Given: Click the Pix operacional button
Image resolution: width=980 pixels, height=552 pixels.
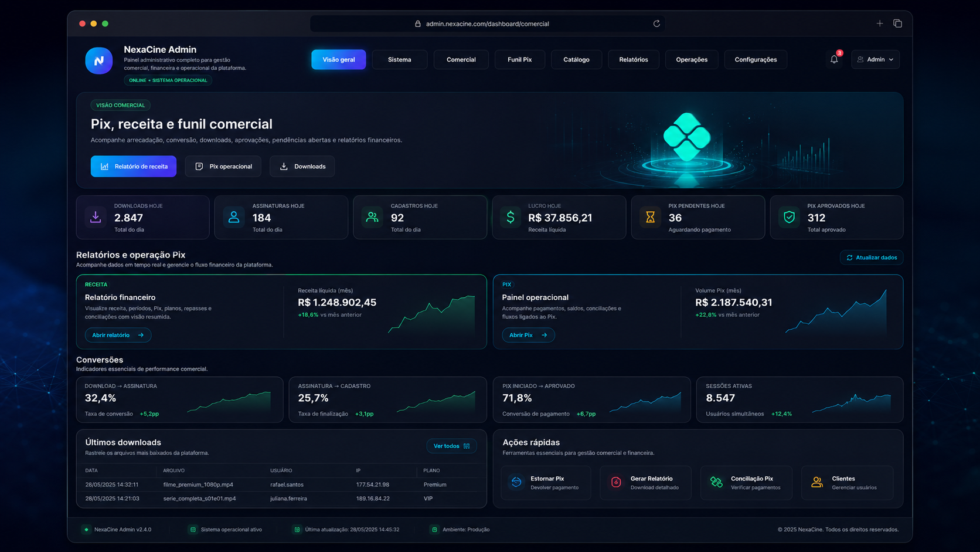Looking at the screenshot, I should click(x=223, y=167).
